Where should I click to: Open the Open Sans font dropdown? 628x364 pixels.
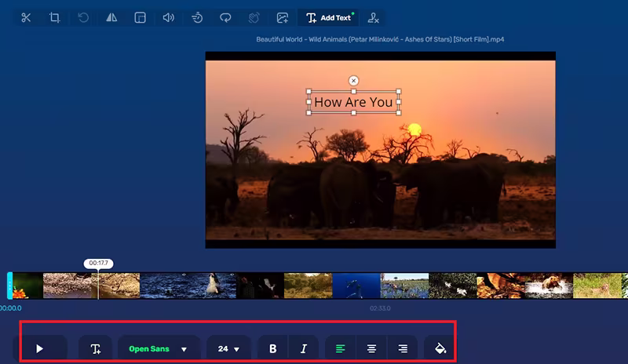tap(159, 349)
